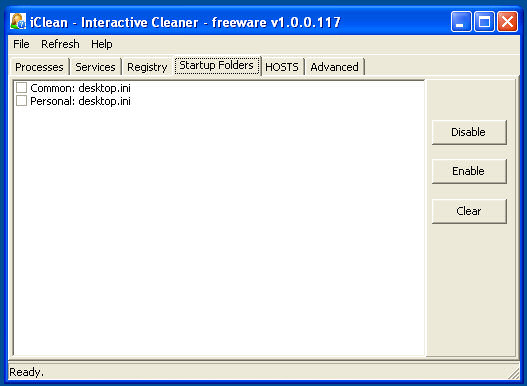Click the 'Ready.' status bar text

point(27,372)
